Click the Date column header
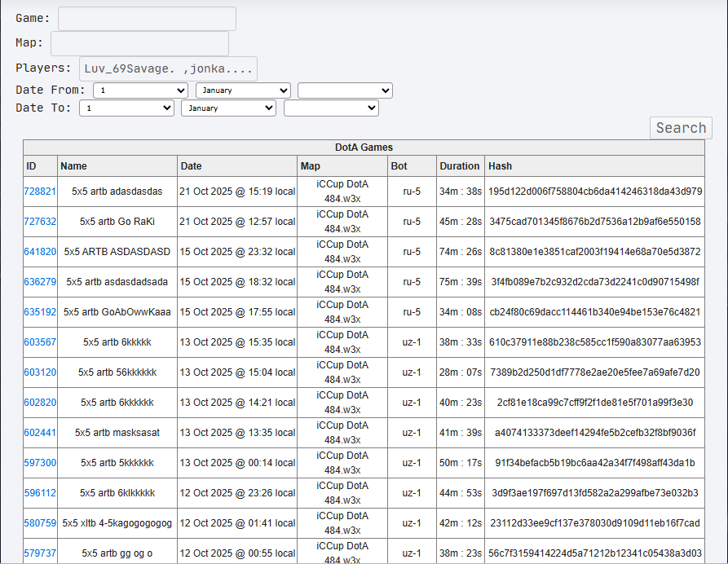 237,166
